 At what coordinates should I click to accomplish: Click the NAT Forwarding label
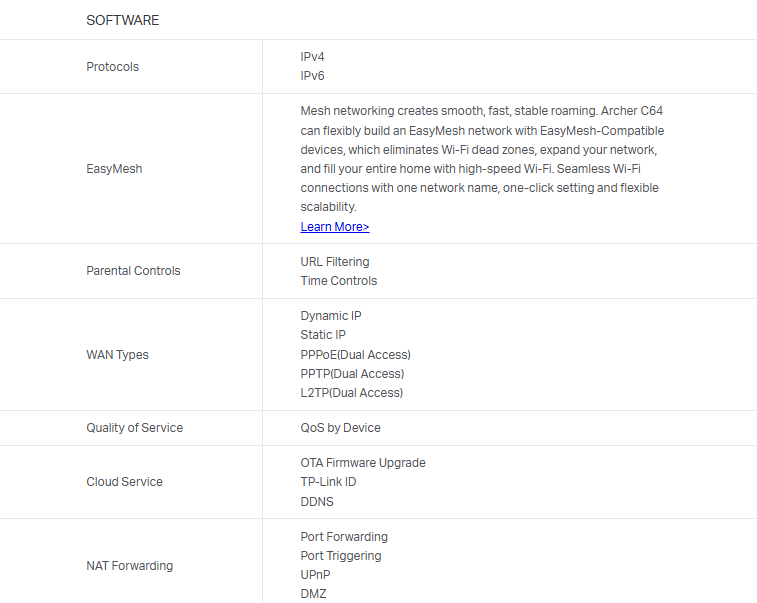click(x=129, y=566)
